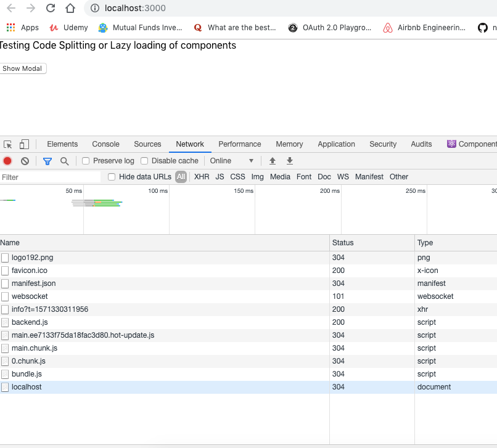Open the Online throttling dropdown

click(x=232, y=160)
